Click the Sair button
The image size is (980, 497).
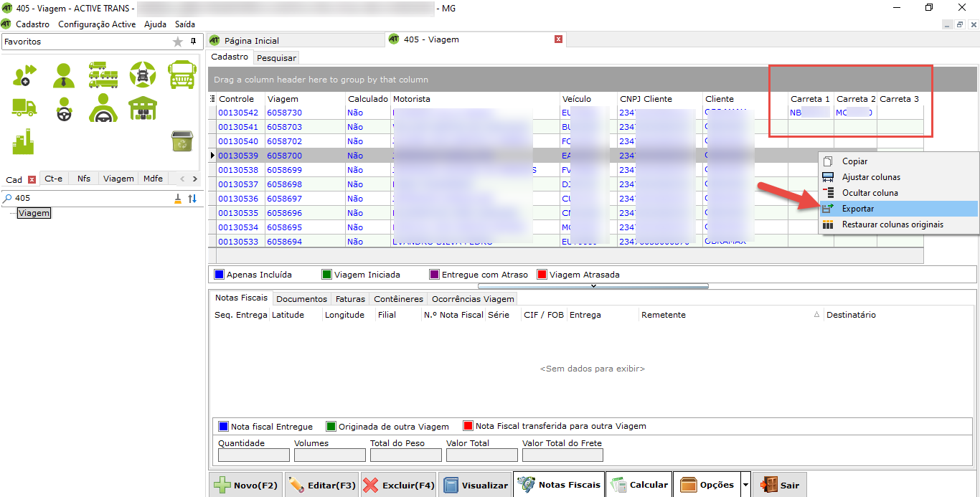click(x=780, y=486)
